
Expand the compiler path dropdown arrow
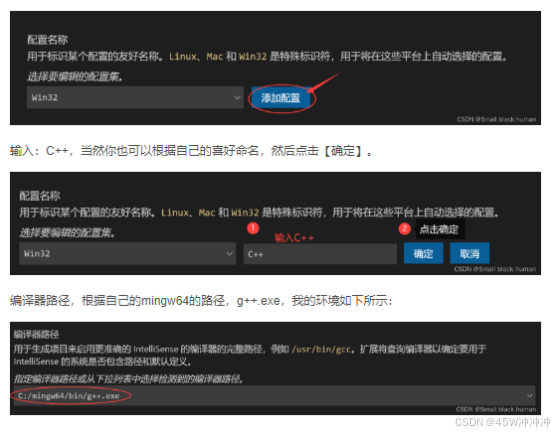529,396
